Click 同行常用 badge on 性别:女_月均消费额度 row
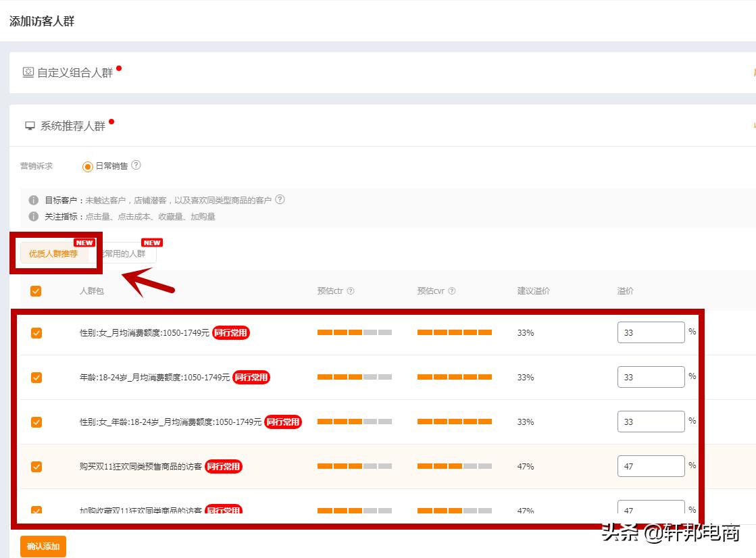The height and width of the screenshot is (558, 756). point(230,333)
